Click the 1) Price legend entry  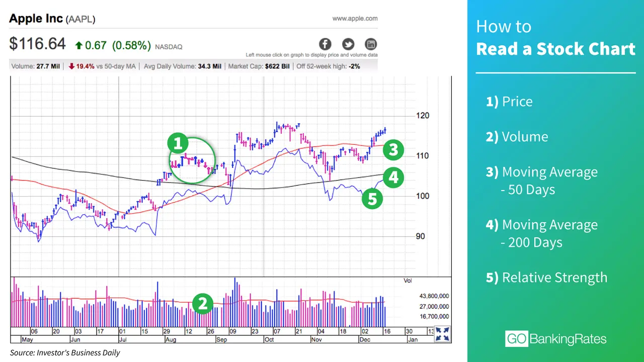(509, 102)
